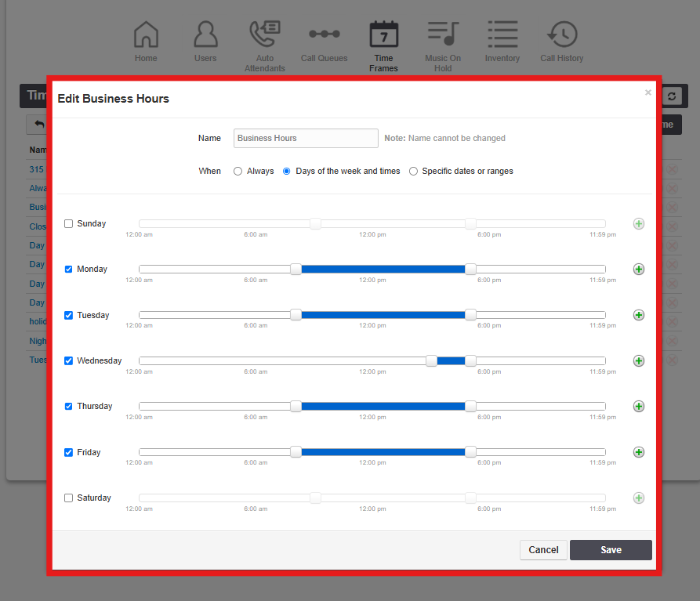The height and width of the screenshot is (601, 700).
Task: Click Friday's start time slider handle
Action: point(296,452)
